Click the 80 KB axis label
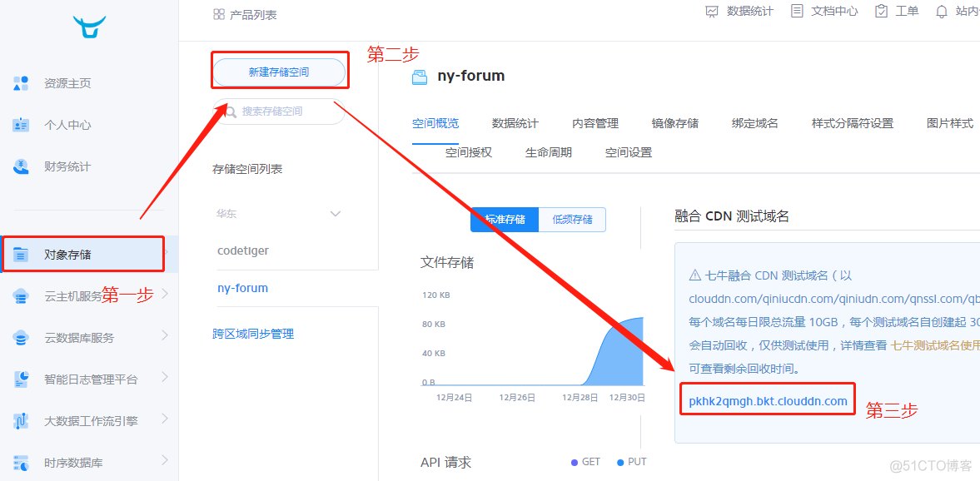This screenshot has height=481, width=980. [x=434, y=325]
